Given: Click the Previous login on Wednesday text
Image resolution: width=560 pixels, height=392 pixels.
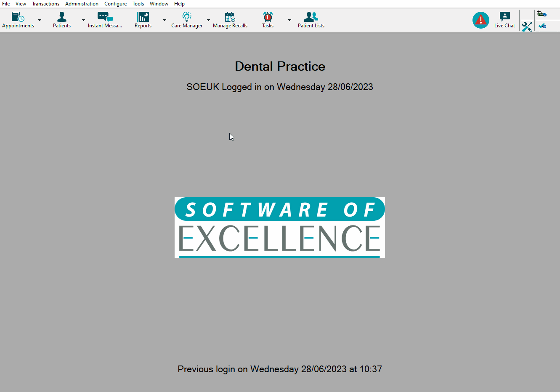Looking at the screenshot, I should [x=280, y=369].
